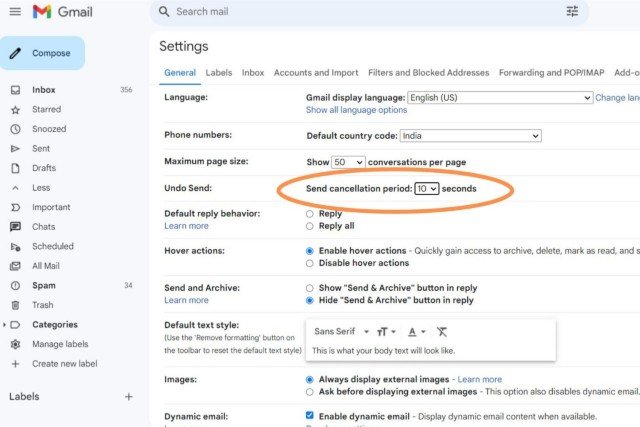The width and height of the screenshot is (640, 427).
Task: Open Sans Serif font dropdown
Action: pyautogui.click(x=341, y=331)
